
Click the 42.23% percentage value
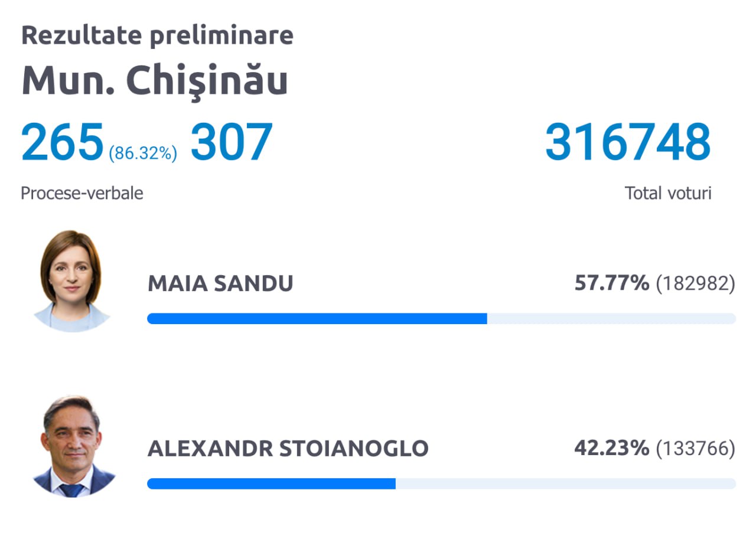[612, 449]
